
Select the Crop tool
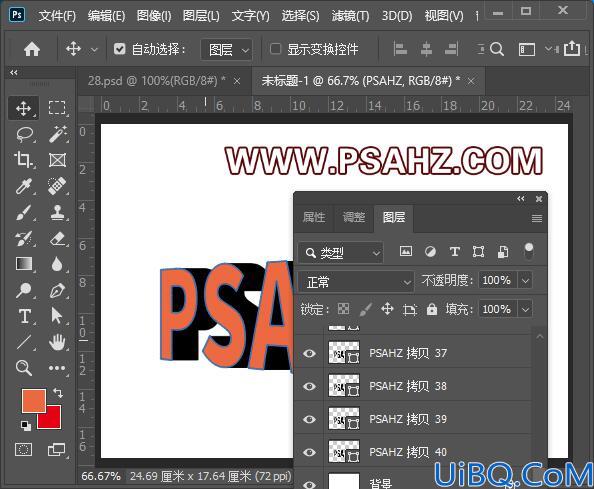coord(24,160)
